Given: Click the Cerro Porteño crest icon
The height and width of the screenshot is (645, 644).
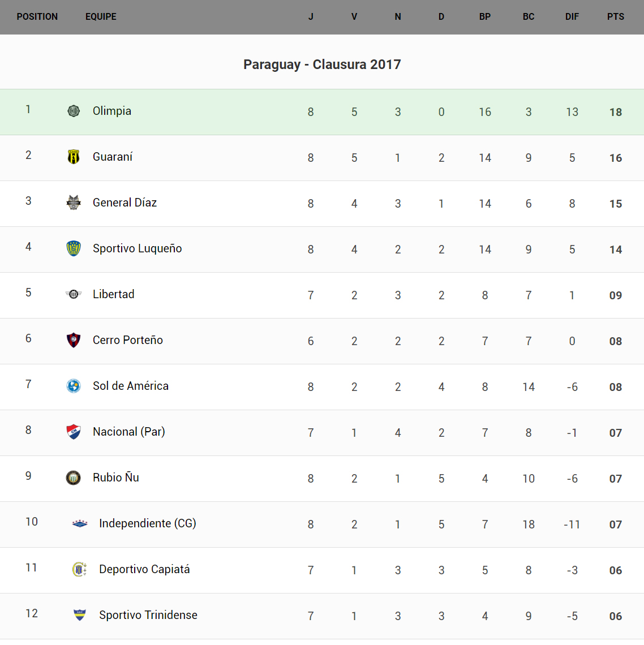Looking at the screenshot, I should 74,340.
